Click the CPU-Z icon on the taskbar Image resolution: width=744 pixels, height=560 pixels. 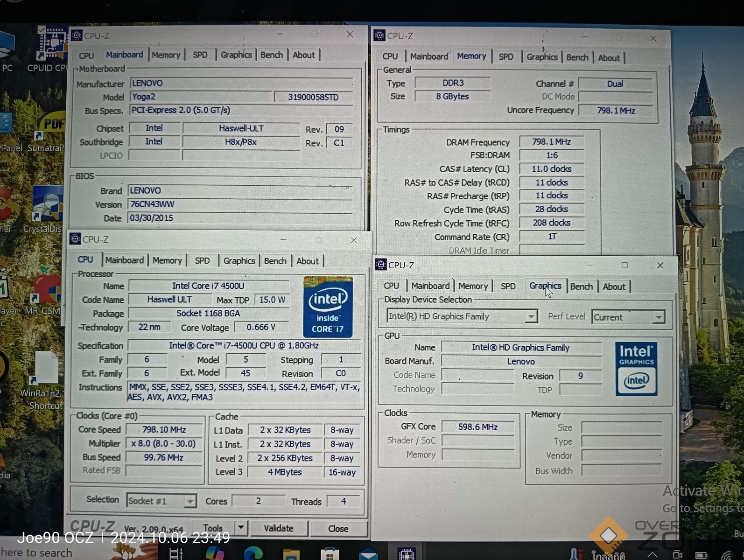pyautogui.click(x=407, y=554)
